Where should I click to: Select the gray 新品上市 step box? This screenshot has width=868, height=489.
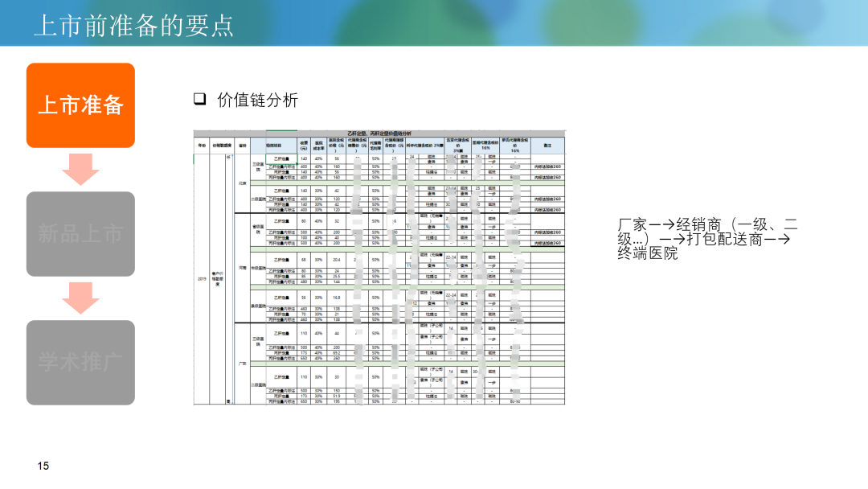point(80,234)
